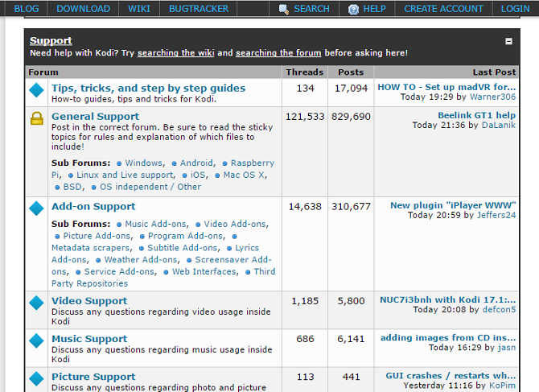Click the diamond icon next to Video Support

pyautogui.click(x=37, y=303)
